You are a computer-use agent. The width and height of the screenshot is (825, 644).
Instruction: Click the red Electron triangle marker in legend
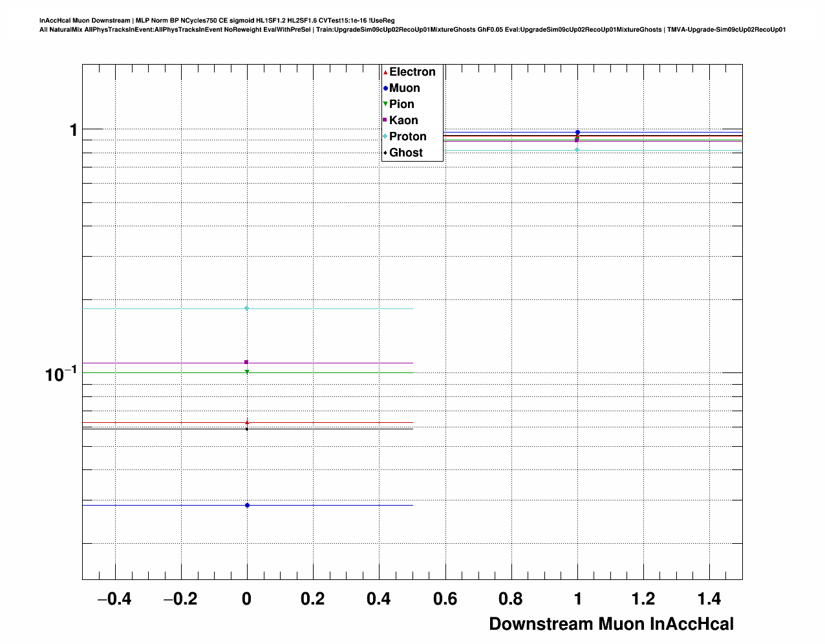(385, 72)
